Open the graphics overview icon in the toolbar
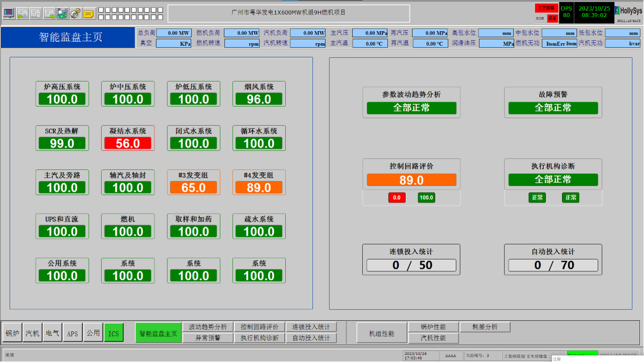The width and height of the screenshot is (644, 362). coord(61,13)
